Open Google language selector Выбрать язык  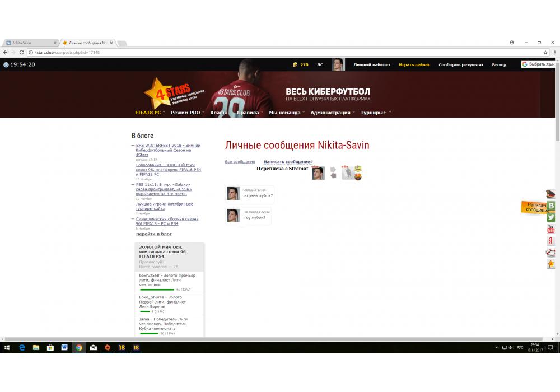(x=538, y=64)
